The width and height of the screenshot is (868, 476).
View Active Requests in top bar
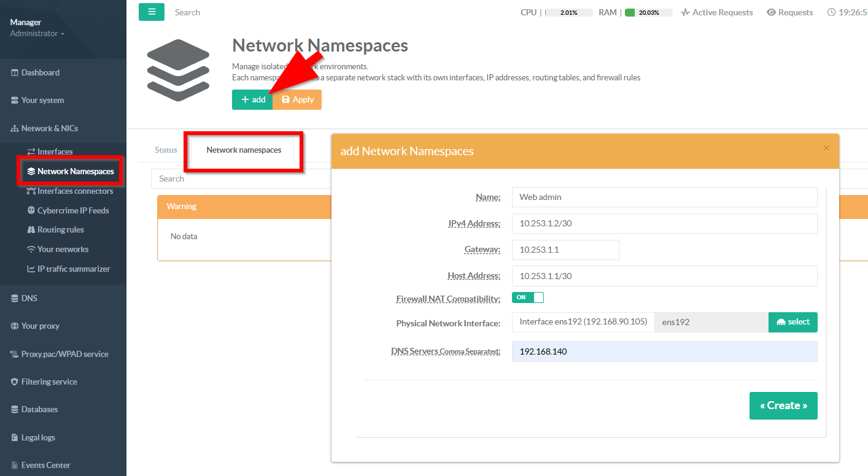(717, 12)
